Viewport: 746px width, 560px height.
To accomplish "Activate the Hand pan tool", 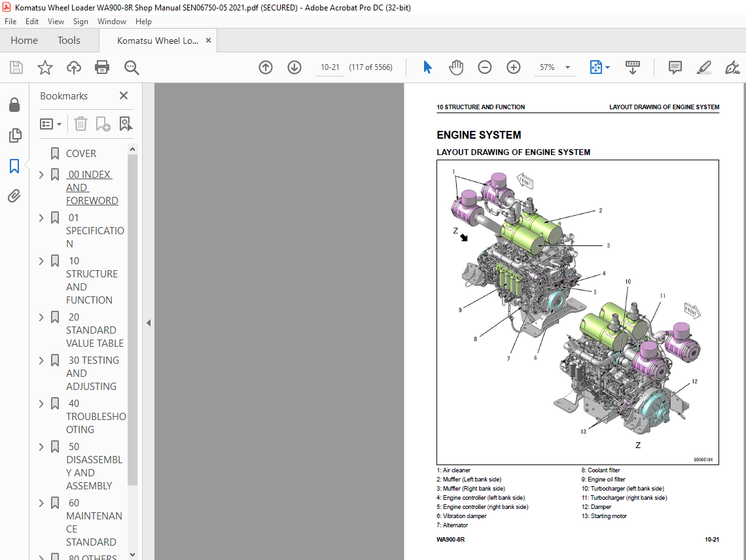I will point(456,67).
